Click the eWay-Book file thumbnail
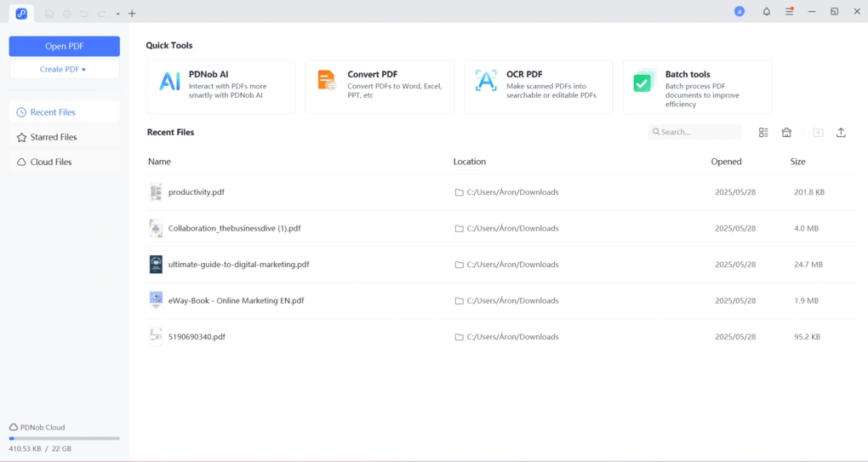The image size is (868, 462). coord(156,299)
